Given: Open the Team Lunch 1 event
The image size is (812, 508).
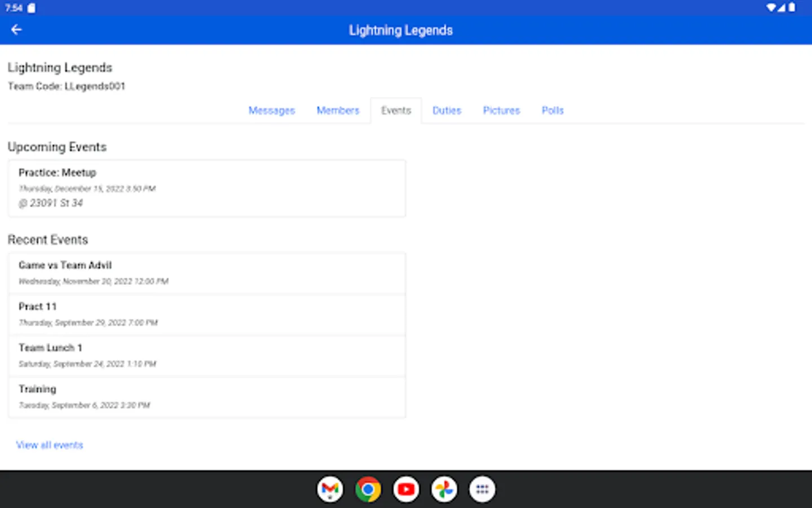Looking at the screenshot, I should coord(207,356).
